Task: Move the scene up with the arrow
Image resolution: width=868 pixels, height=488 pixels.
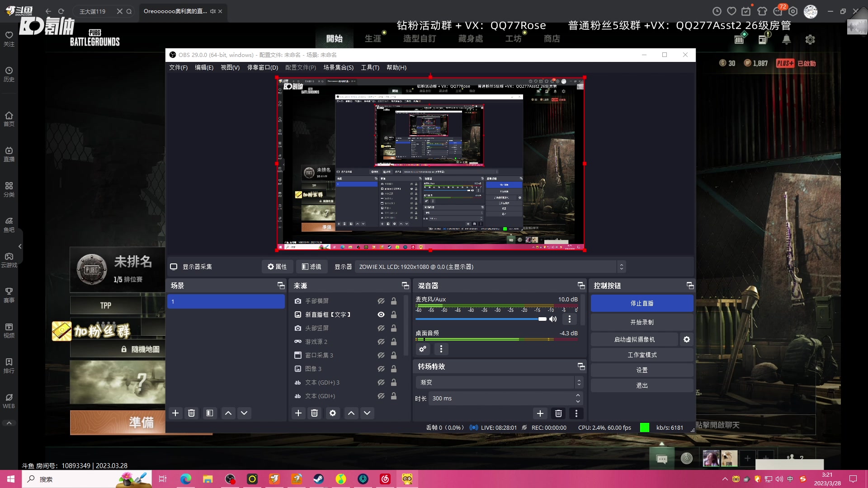Action: pos(228,413)
